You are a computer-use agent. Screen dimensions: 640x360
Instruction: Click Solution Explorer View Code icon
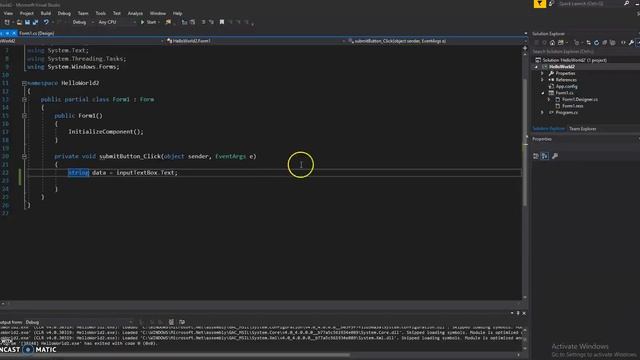click(623, 42)
